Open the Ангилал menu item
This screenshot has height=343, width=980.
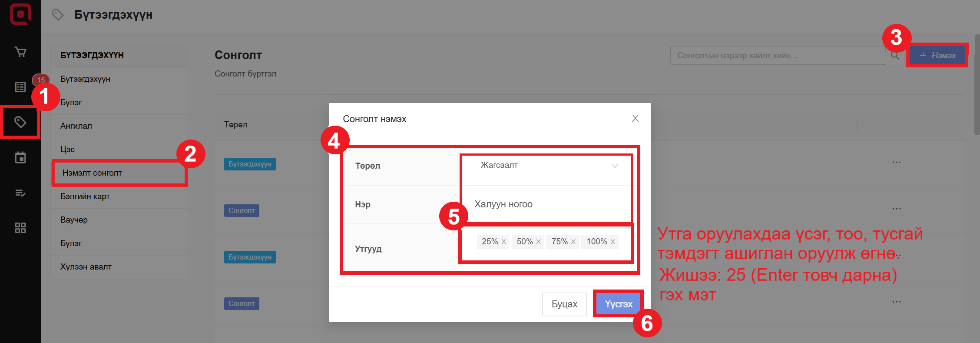pos(76,126)
